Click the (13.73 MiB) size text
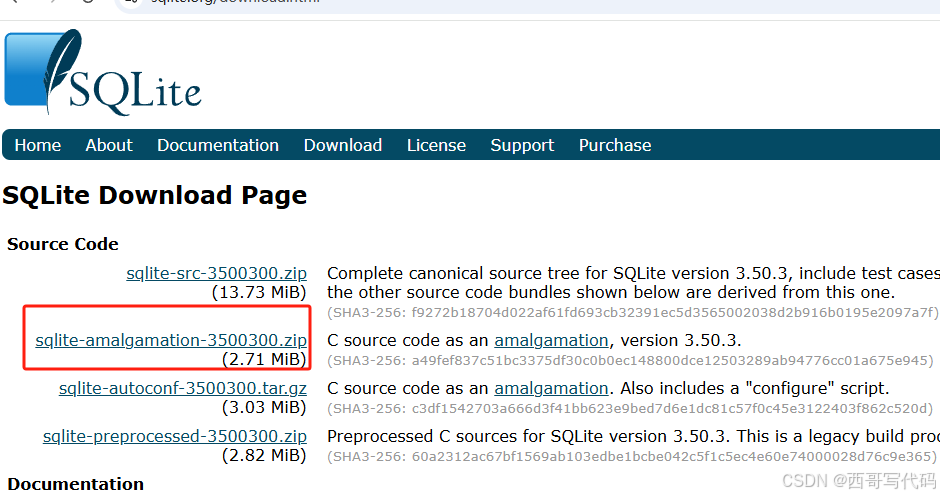The height and width of the screenshot is (496, 940). click(x=259, y=293)
